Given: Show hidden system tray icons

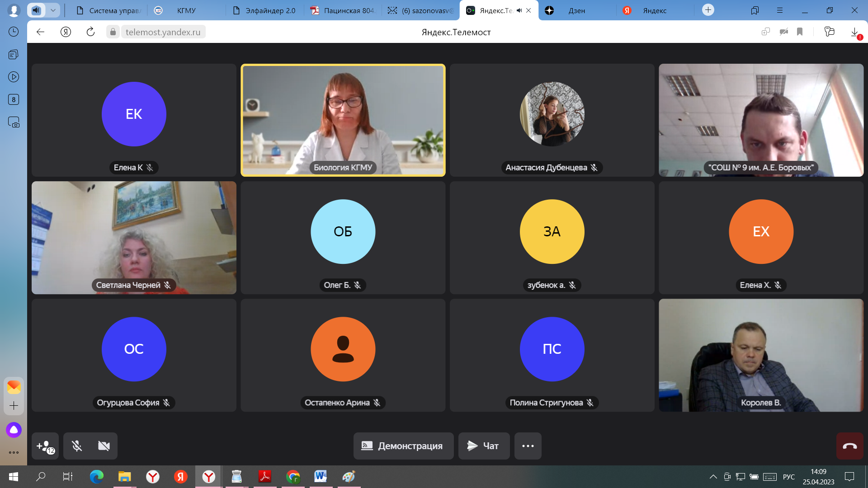Looking at the screenshot, I should click(x=713, y=477).
